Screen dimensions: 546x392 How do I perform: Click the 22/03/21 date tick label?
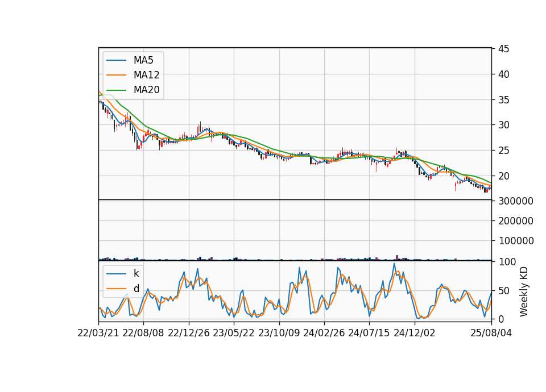click(x=98, y=333)
